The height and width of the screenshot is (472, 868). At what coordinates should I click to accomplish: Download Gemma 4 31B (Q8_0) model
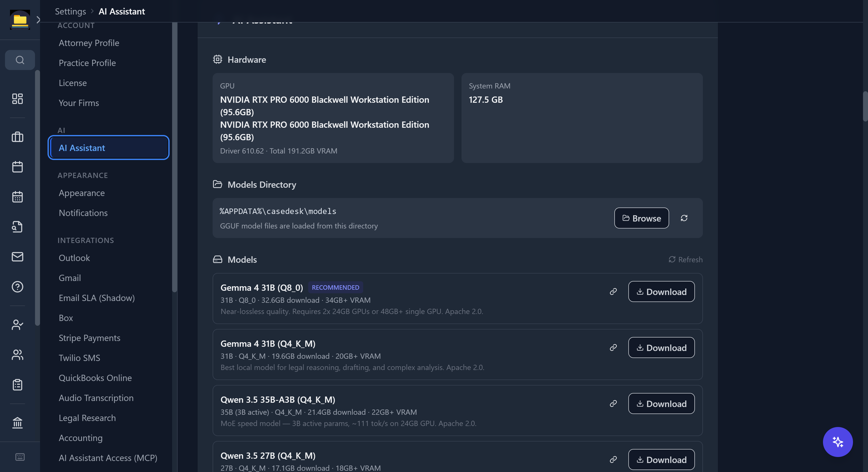click(661, 291)
